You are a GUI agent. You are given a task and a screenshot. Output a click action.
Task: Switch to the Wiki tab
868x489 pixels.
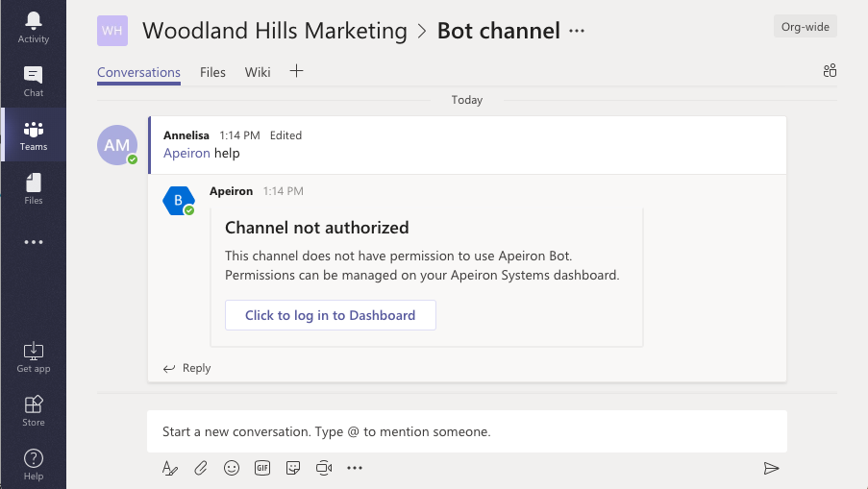point(258,72)
